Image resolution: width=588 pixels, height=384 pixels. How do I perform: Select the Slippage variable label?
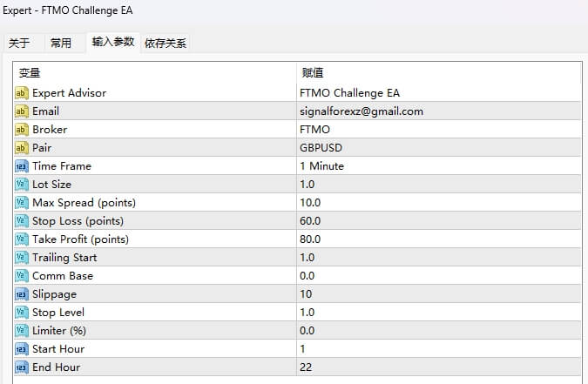pyautogui.click(x=54, y=294)
